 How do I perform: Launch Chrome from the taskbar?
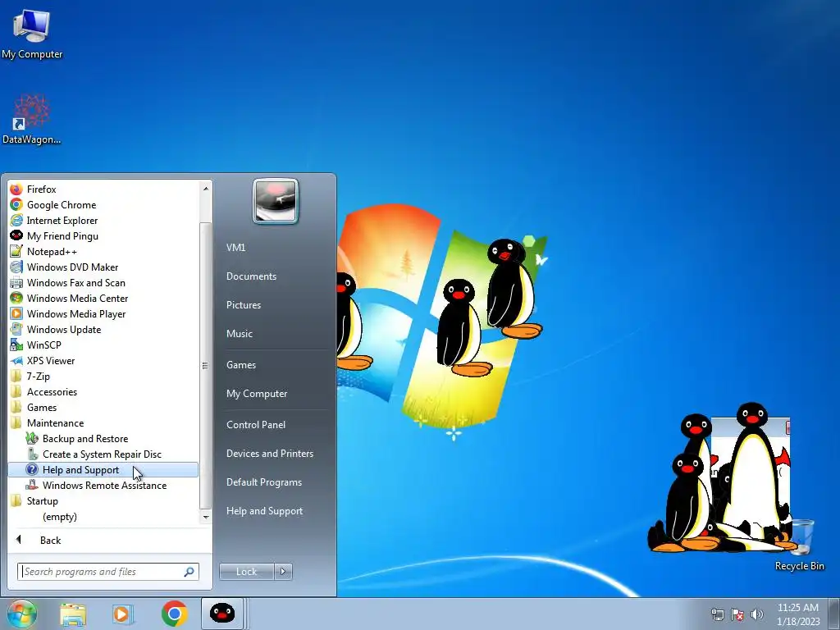click(174, 614)
